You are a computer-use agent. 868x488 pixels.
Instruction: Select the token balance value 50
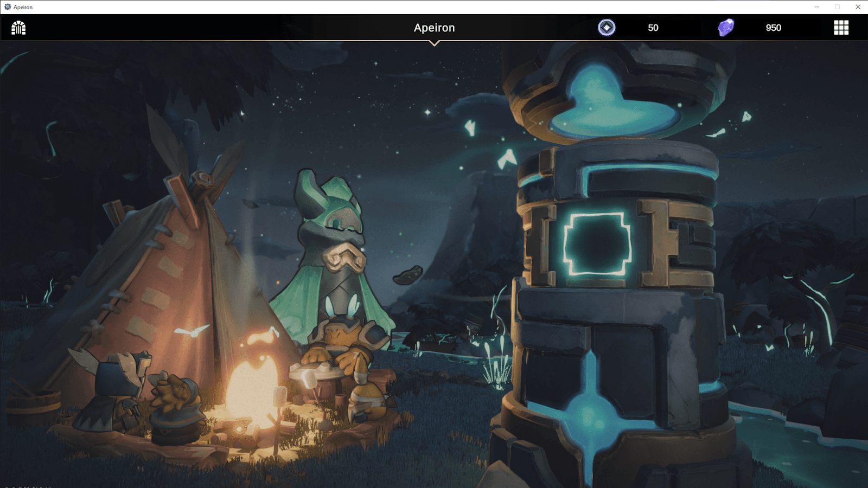pos(653,28)
